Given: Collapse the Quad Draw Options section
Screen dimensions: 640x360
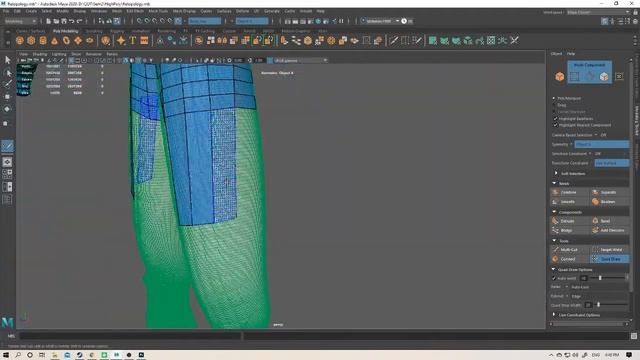Looking at the screenshot, I should tap(554, 269).
